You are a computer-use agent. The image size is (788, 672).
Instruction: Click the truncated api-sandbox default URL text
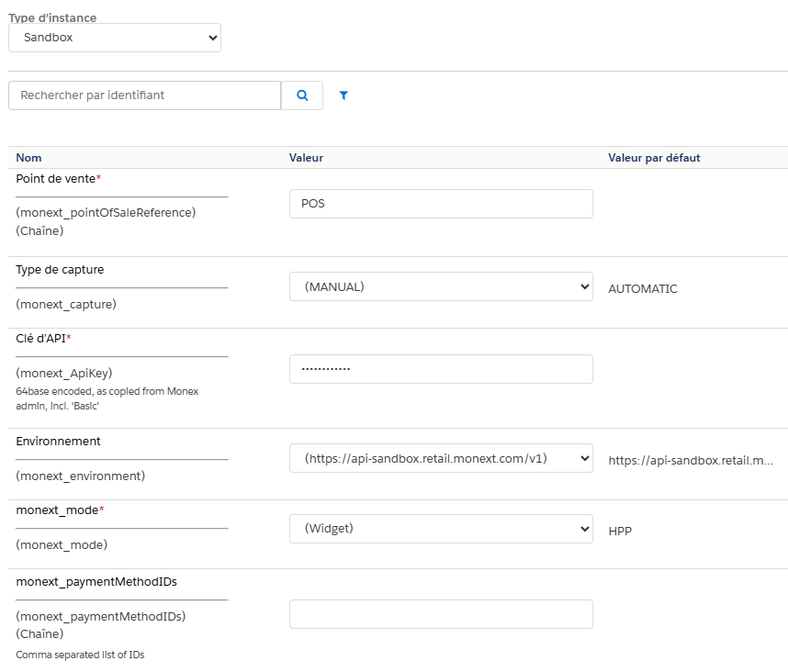pyautogui.click(x=691, y=461)
